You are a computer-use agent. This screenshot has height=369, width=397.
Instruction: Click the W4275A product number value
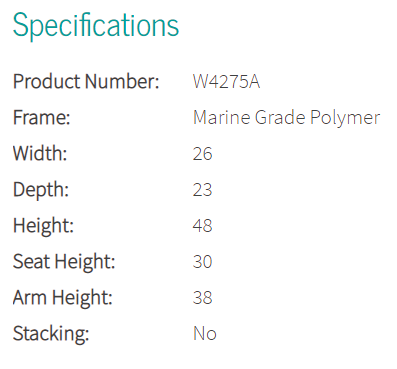[226, 81]
